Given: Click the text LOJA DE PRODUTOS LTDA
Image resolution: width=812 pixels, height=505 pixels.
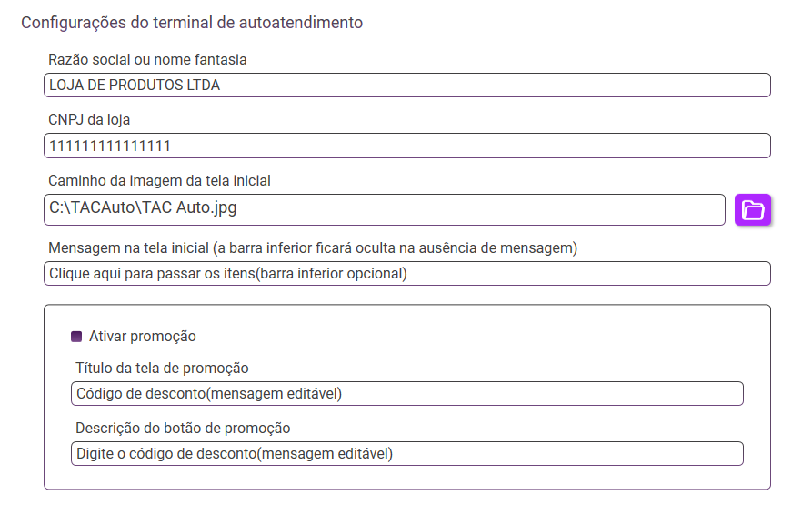Looking at the screenshot, I should pyautogui.click(x=135, y=86).
